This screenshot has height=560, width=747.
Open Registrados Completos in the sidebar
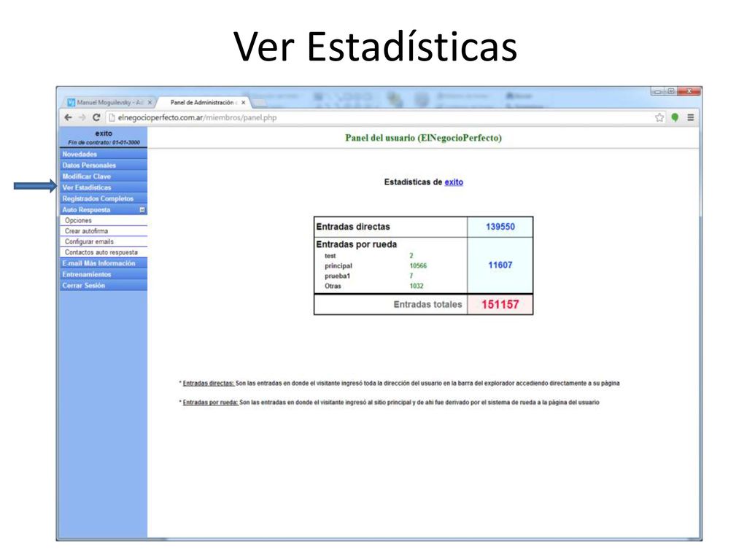tap(104, 198)
